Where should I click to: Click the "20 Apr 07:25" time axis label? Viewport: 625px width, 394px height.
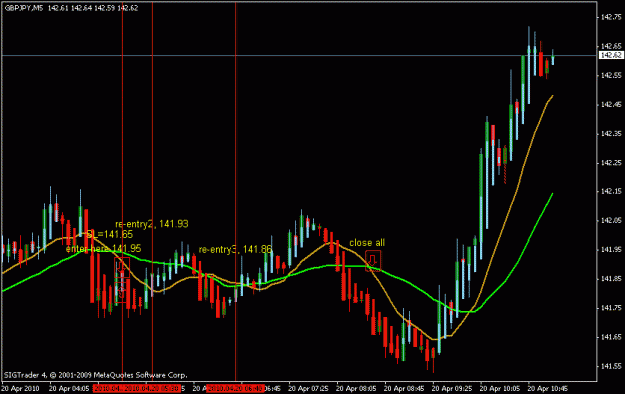tap(309, 388)
